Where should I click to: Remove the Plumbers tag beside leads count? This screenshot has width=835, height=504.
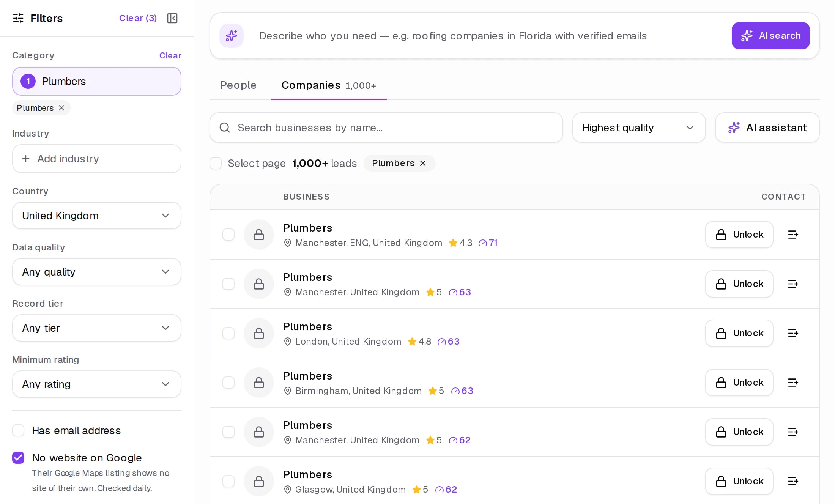423,163
